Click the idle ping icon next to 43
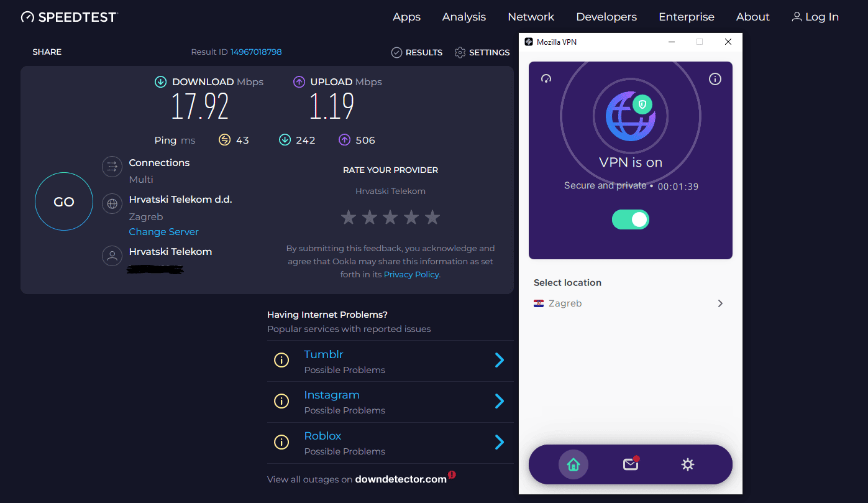 tap(224, 140)
